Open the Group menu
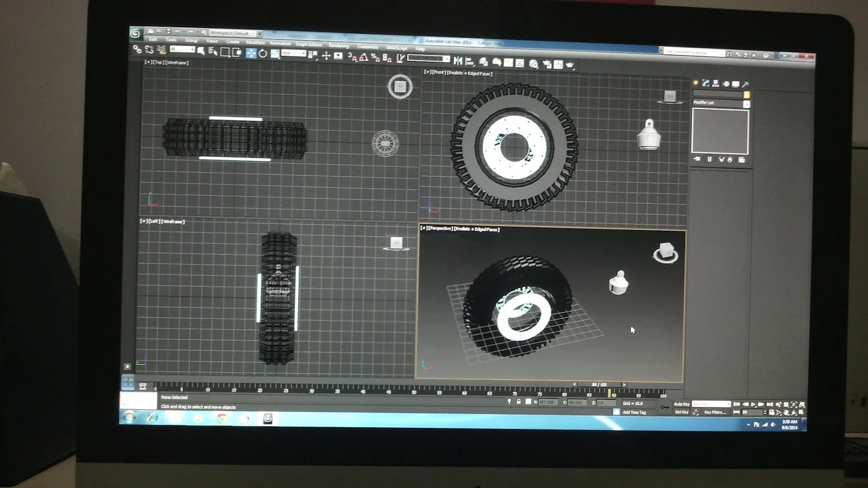This screenshot has height=488, width=868. [x=191, y=40]
